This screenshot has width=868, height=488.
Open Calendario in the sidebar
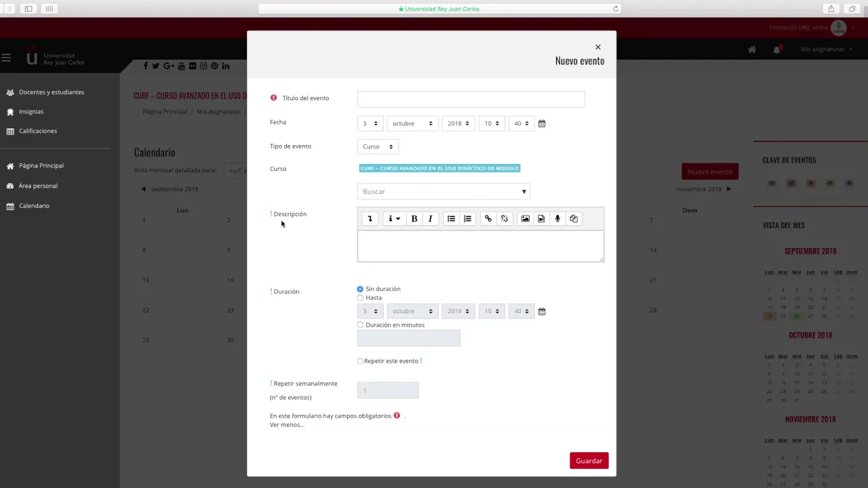click(x=34, y=206)
